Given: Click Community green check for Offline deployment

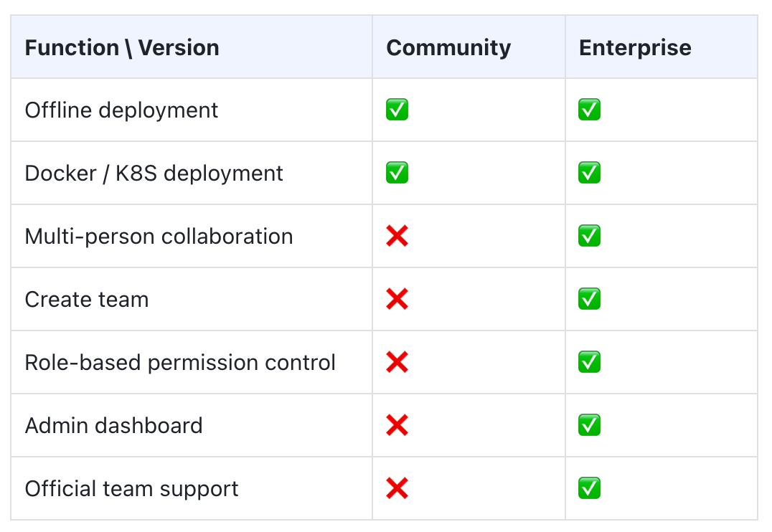Looking at the screenshot, I should pyautogui.click(x=397, y=110).
